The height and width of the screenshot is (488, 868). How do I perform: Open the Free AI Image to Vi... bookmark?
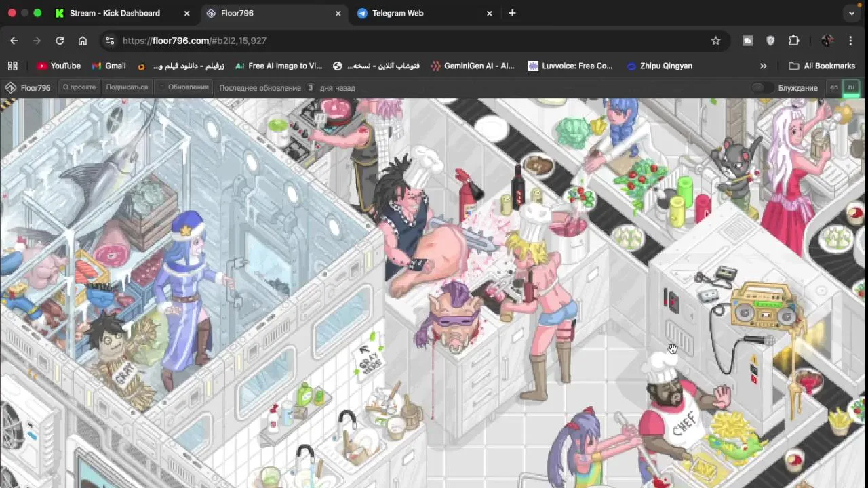tap(278, 66)
